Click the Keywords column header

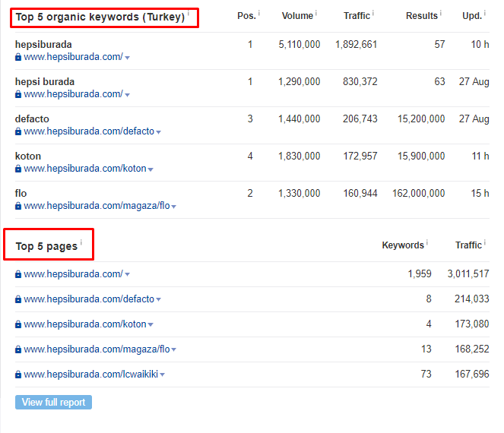[403, 245]
